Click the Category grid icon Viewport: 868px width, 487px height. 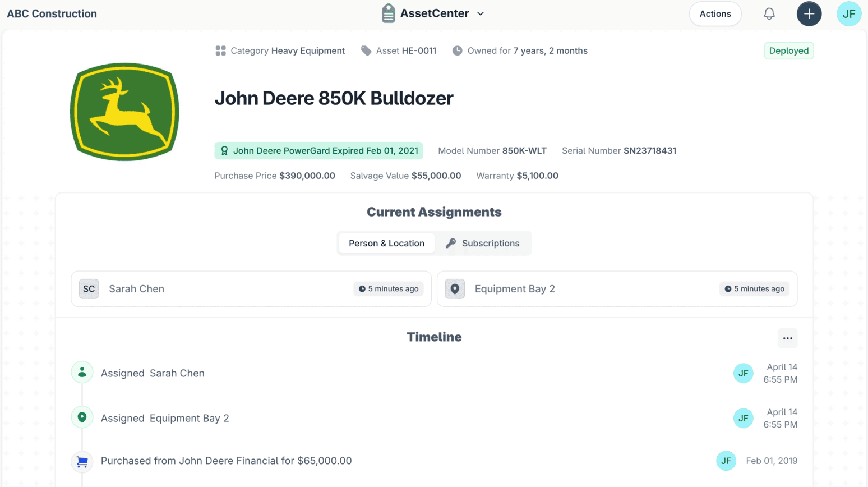220,50
